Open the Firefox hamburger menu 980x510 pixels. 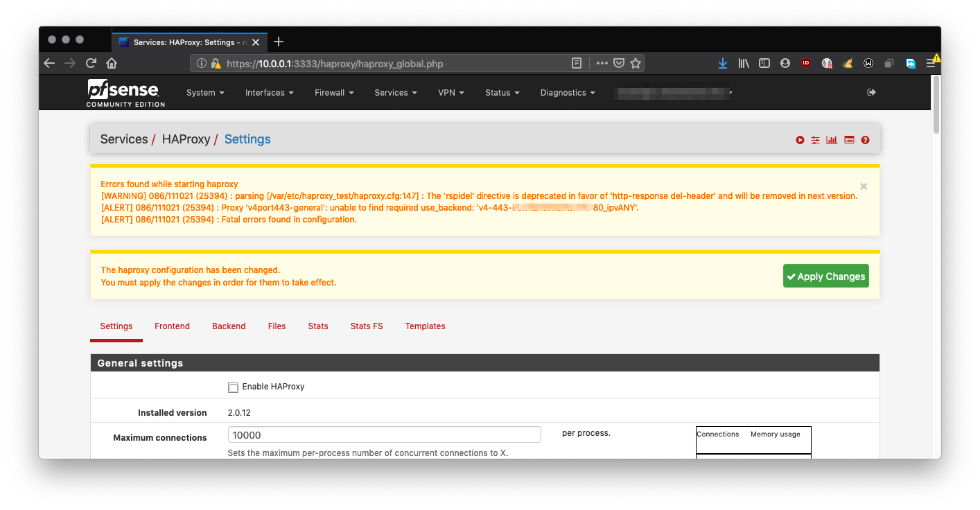(x=931, y=63)
